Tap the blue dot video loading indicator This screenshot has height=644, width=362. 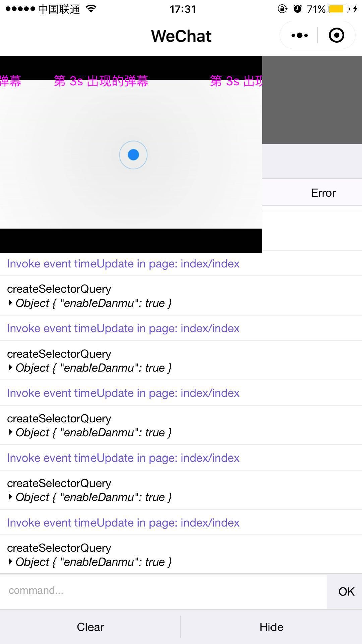point(133,155)
